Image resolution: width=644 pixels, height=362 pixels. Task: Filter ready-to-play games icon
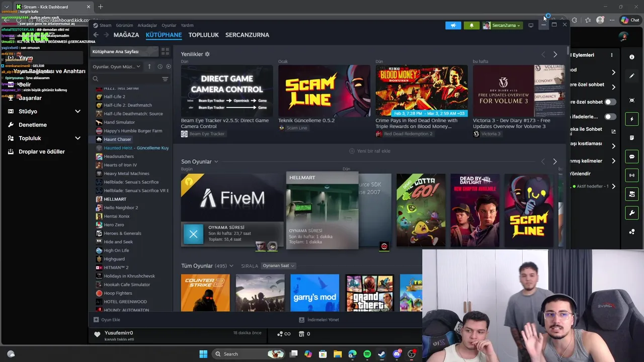(x=168, y=66)
